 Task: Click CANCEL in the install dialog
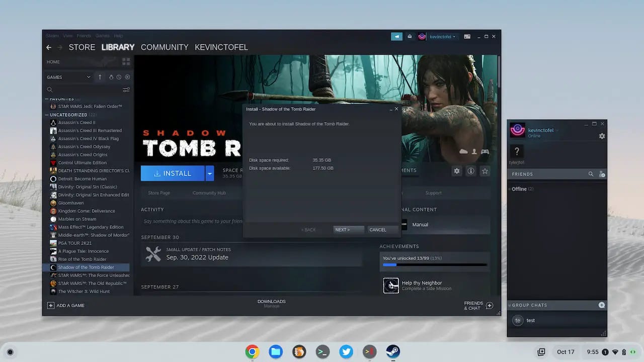pyautogui.click(x=382, y=230)
